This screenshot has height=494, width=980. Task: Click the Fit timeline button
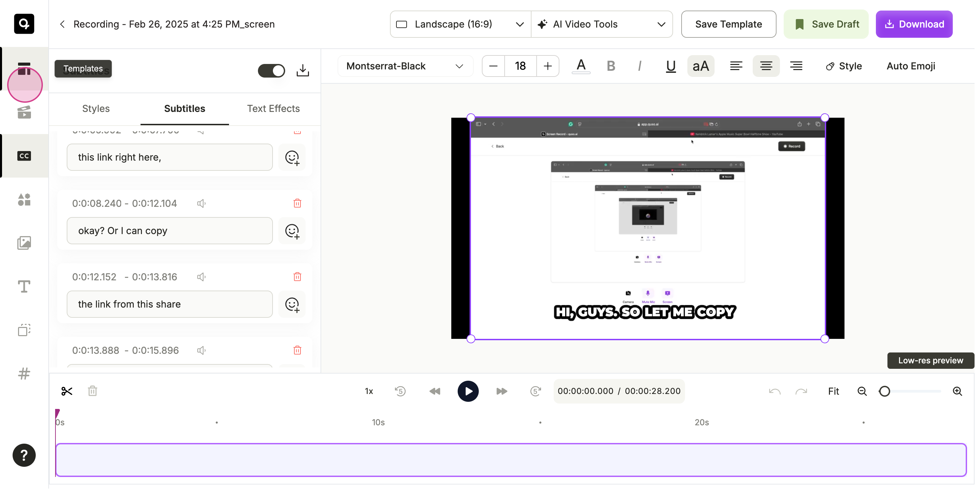click(x=833, y=391)
